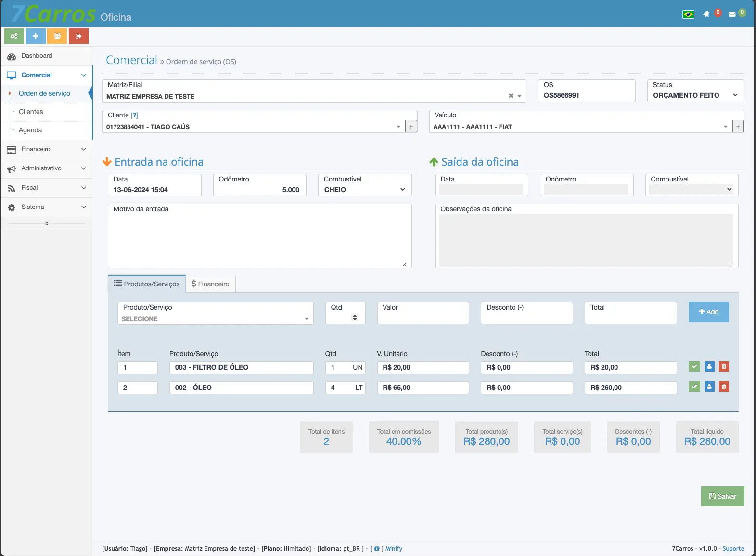This screenshot has width=756, height=556.
Task: Click the 003 - FILTRO DE ÓLEO product field
Action: 242,367
